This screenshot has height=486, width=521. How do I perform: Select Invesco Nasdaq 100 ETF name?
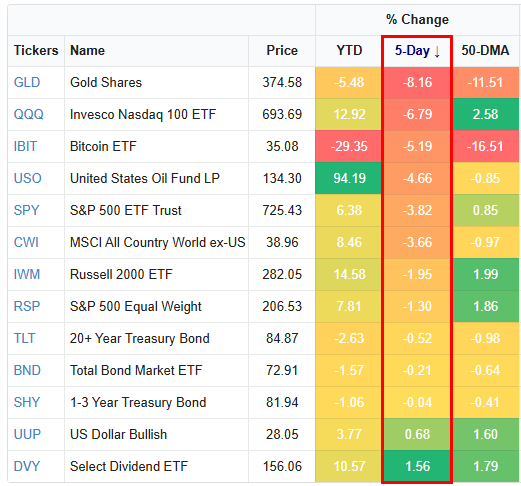click(x=143, y=114)
